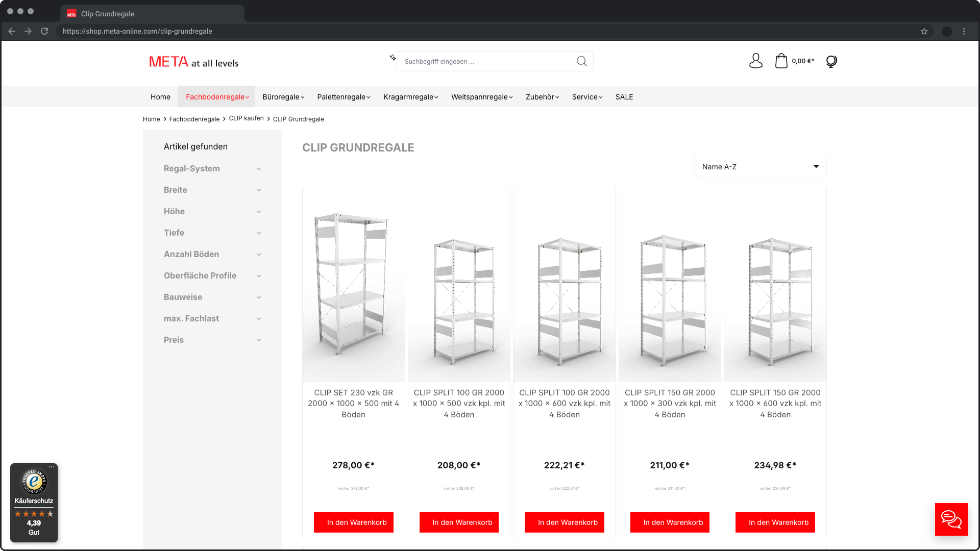
Task: Click the sparkle icon beside the search bar
Action: coord(392,58)
